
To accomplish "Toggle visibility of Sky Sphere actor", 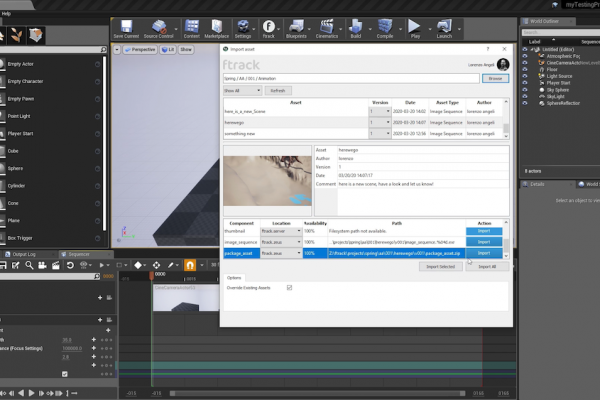I will [525, 90].
